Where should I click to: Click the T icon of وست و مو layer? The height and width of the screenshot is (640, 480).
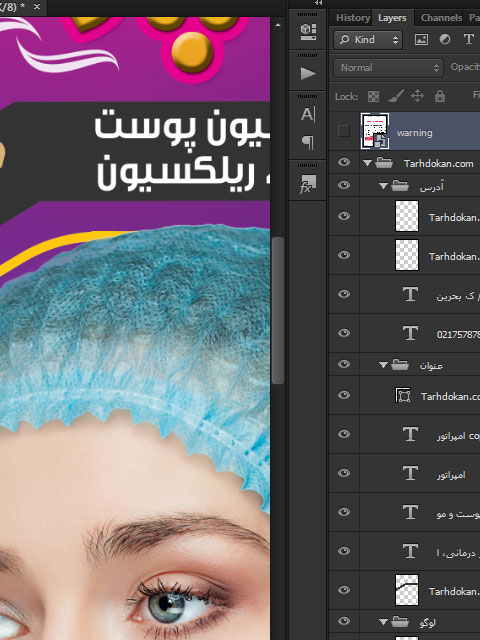pyautogui.click(x=410, y=512)
